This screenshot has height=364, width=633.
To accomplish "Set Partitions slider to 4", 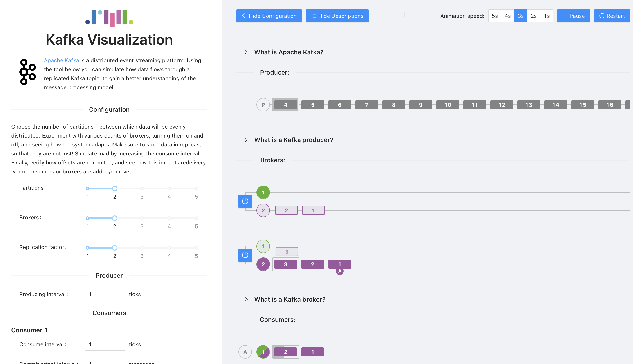I will click(169, 189).
